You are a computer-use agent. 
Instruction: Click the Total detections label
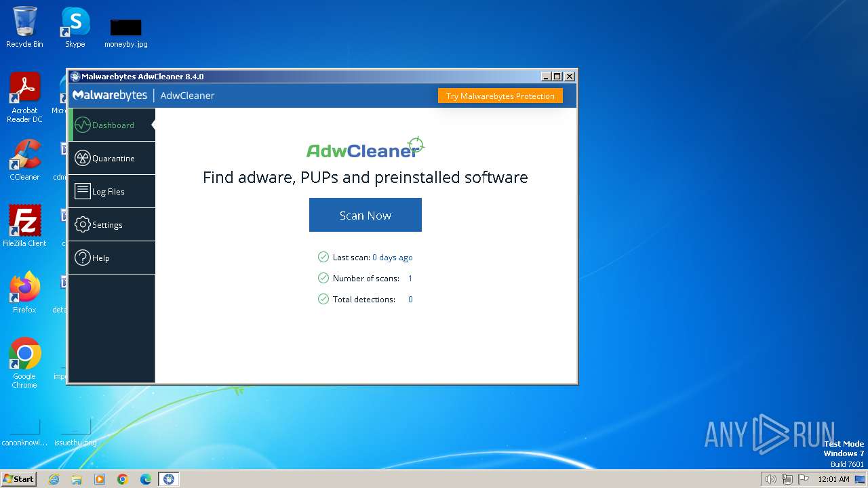click(x=364, y=300)
